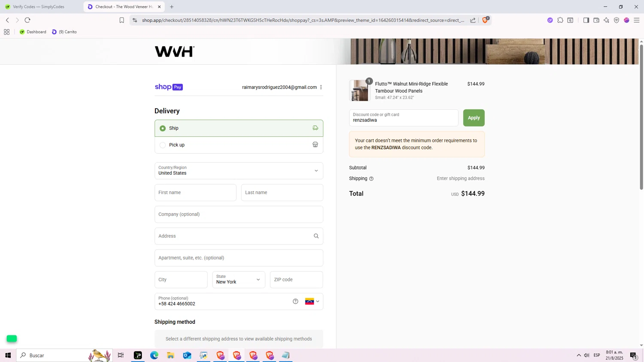
Task: Open the Dashboard bookmark
Action: (x=33, y=32)
